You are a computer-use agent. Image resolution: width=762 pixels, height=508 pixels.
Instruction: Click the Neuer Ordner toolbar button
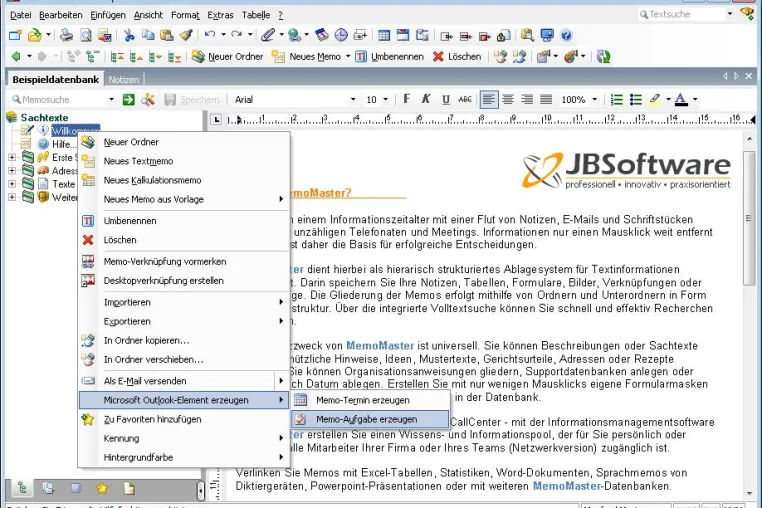(x=227, y=56)
